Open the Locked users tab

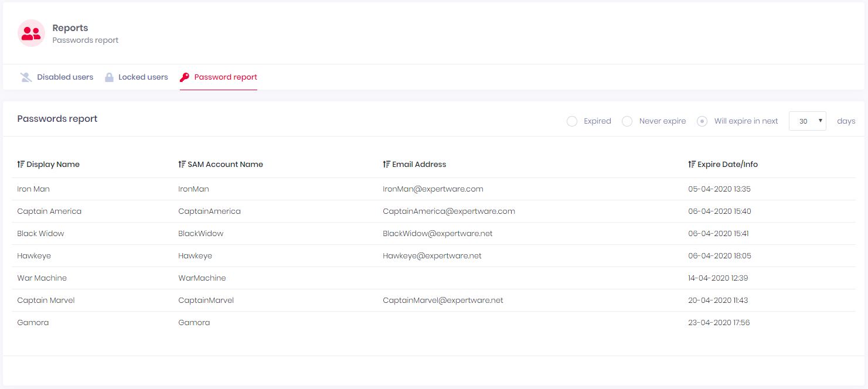tap(143, 77)
